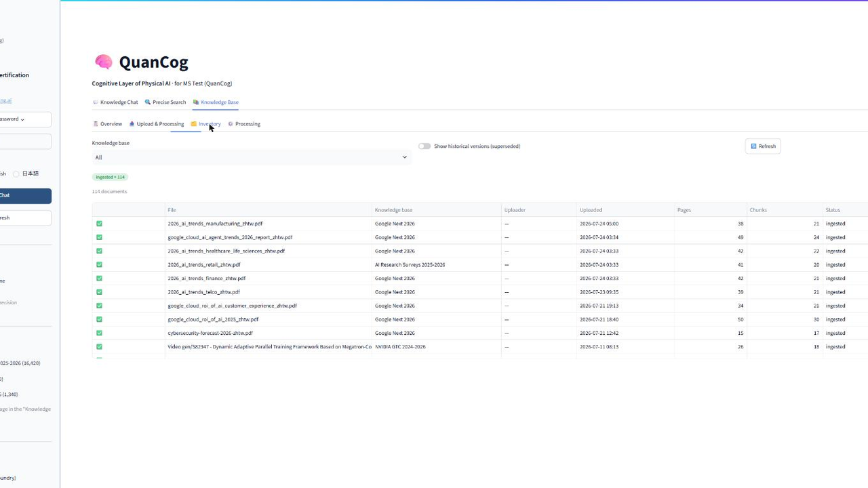Viewport: 868px width, 488px height.
Task: Click the Processing gear icon
Action: click(231, 124)
